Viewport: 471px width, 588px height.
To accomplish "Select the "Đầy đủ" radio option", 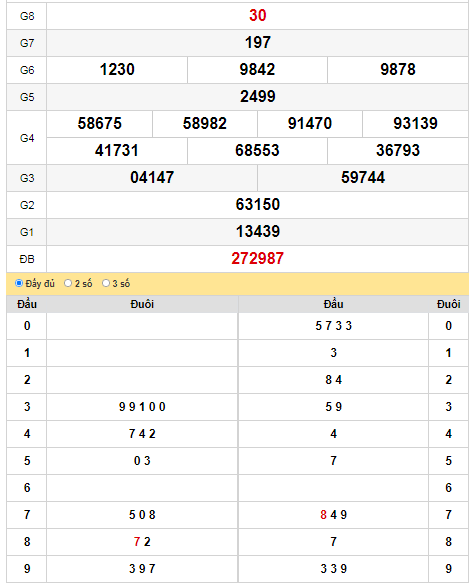I will (x=19, y=283).
